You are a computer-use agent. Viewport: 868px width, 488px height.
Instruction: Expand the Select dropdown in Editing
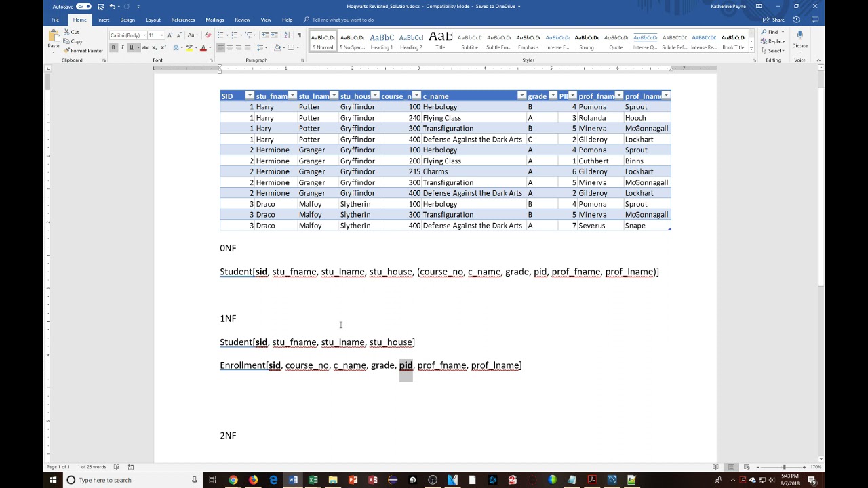773,51
